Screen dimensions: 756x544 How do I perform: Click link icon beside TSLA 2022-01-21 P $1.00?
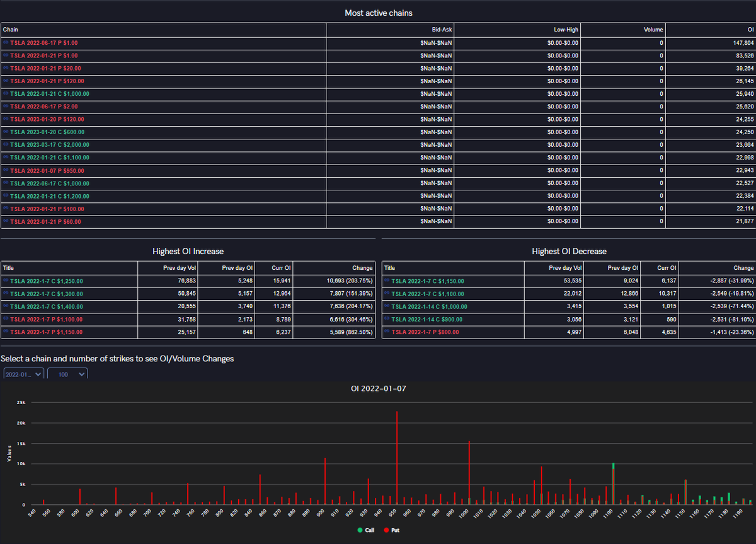point(6,55)
